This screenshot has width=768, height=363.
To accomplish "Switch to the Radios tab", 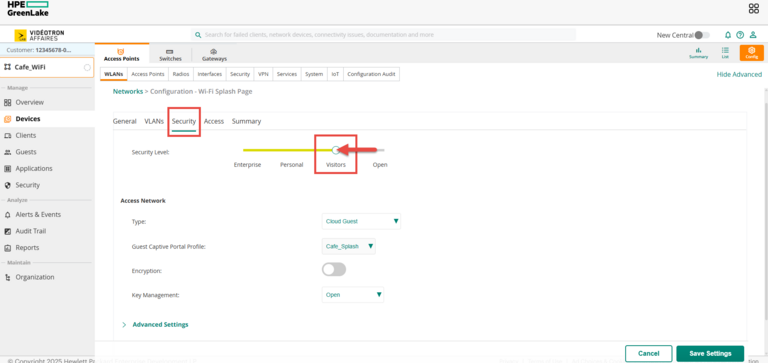I will 181,74.
